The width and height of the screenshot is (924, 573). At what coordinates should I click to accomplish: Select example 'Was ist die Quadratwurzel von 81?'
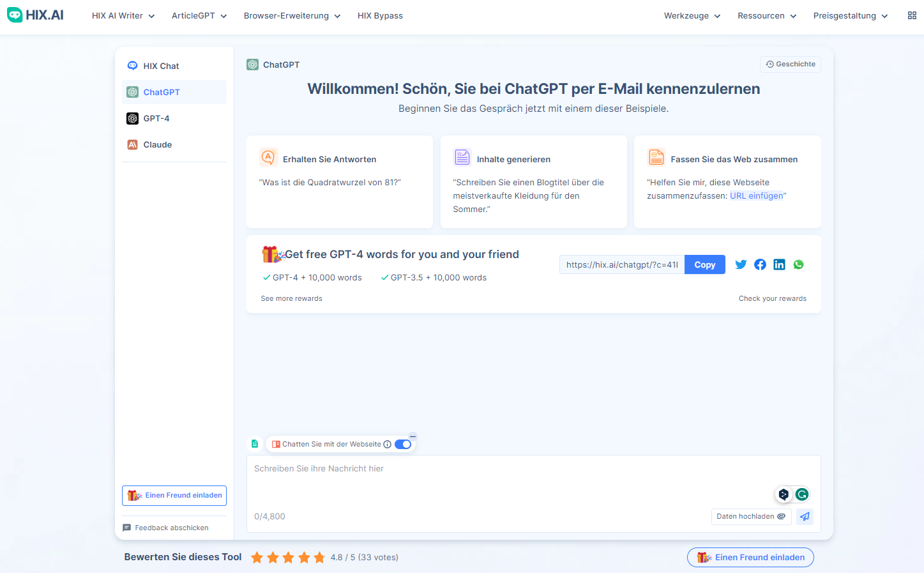tap(330, 182)
